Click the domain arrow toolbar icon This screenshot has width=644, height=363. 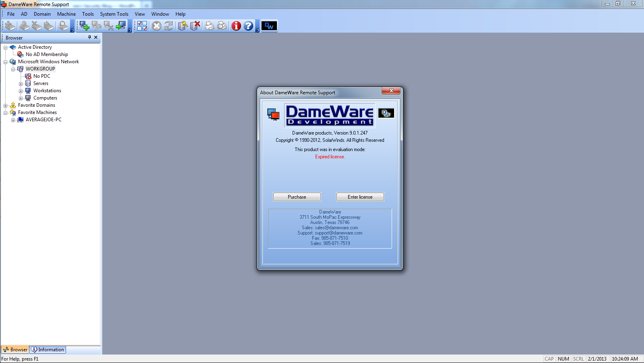(x=49, y=26)
